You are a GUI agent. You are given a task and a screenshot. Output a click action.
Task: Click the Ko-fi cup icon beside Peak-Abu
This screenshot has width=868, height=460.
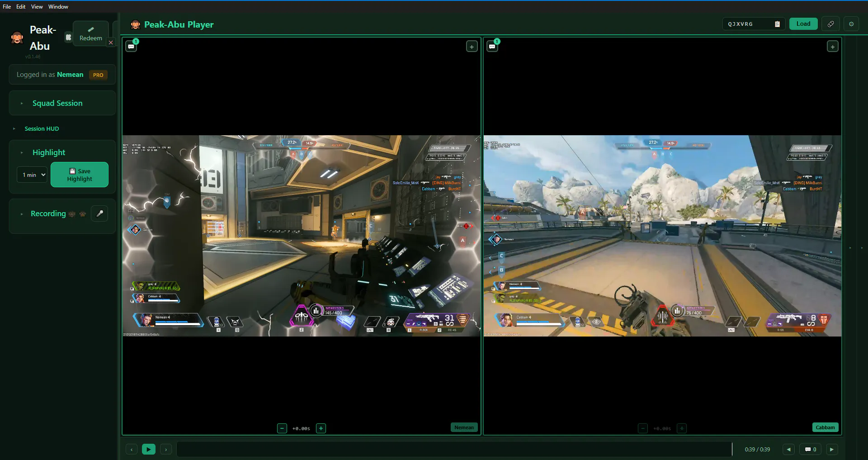pos(68,37)
